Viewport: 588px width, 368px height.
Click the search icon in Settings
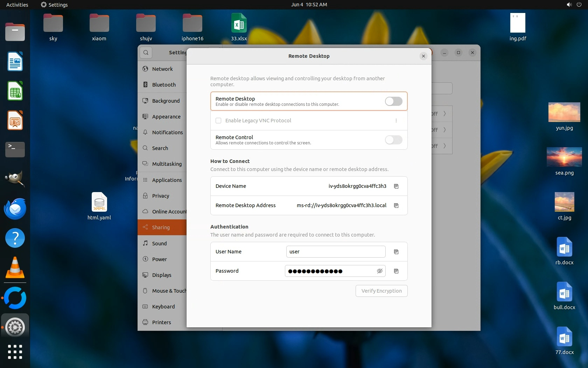(x=146, y=53)
